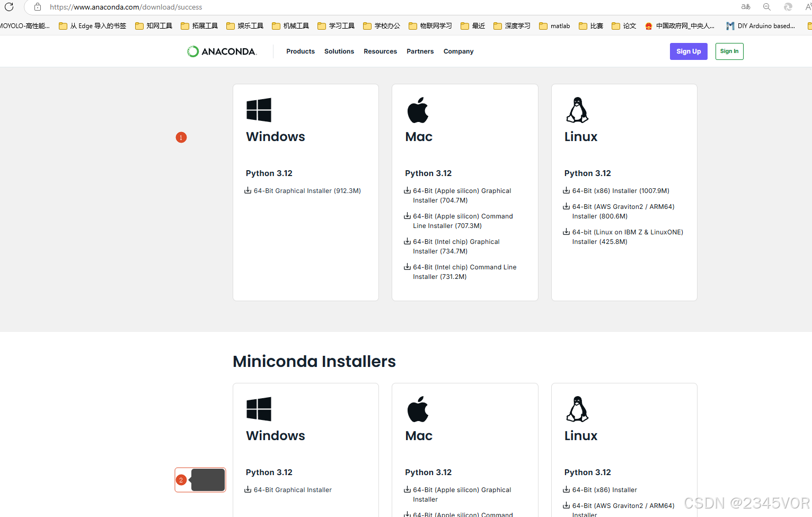Click download icon beside 64-Bit (x86) Installer (1007.9M)
Screen dimensions: 812x517
[x=566, y=190]
